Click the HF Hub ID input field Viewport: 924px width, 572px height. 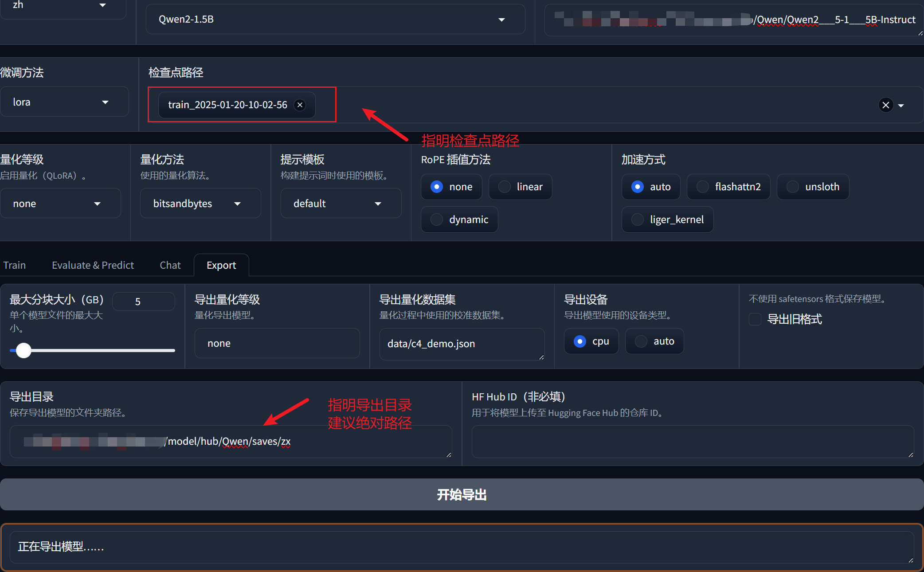[692, 442]
